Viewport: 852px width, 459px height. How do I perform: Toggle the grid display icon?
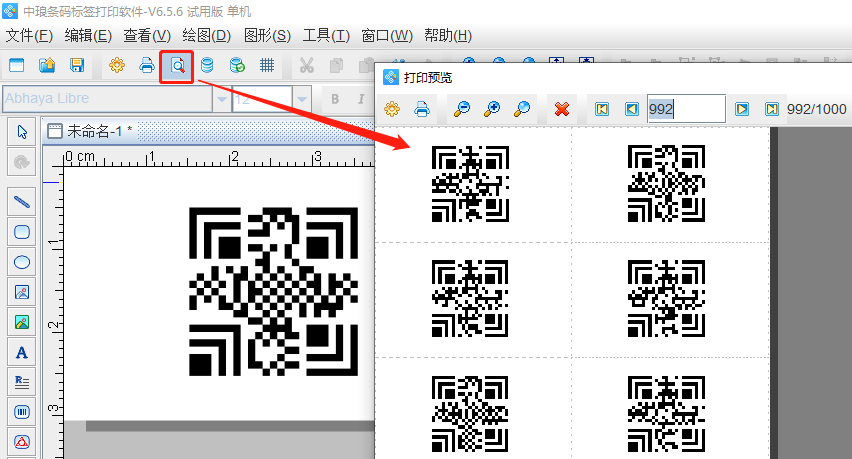(267, 66)
